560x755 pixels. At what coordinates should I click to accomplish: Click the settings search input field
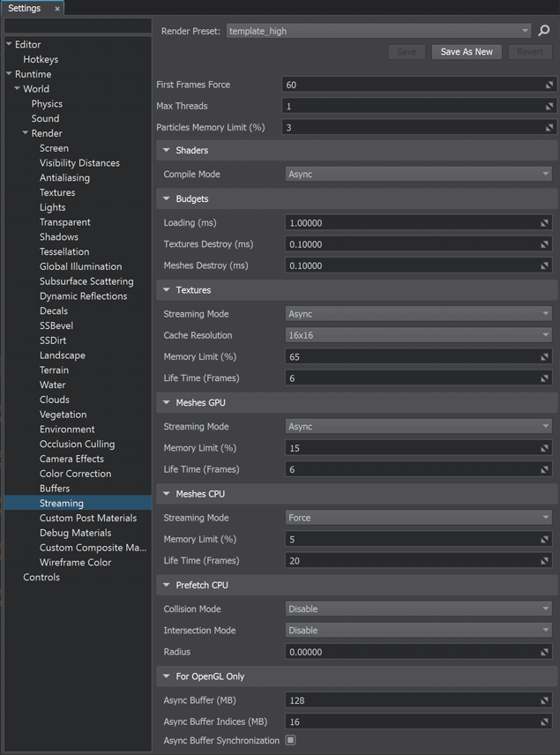pyautogui.click(x=78, y=26)
